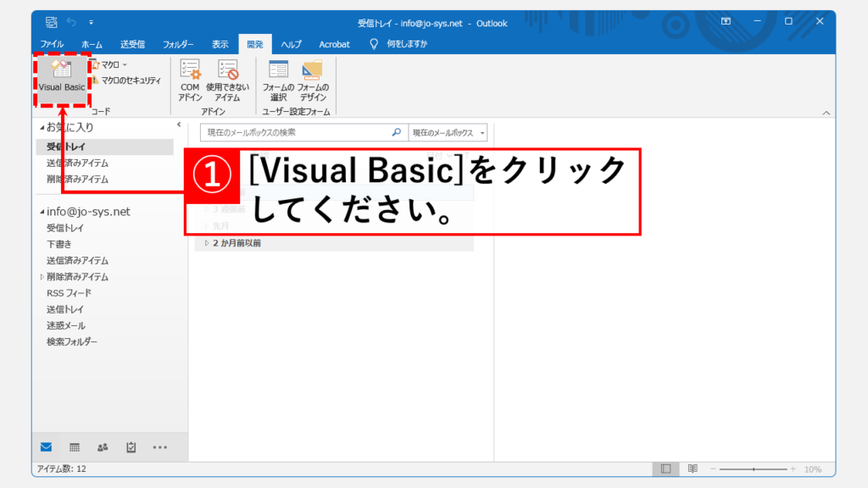868x488 pixels.
Task: Click マクロのセキュリティ button
Action: coord(129,80)
